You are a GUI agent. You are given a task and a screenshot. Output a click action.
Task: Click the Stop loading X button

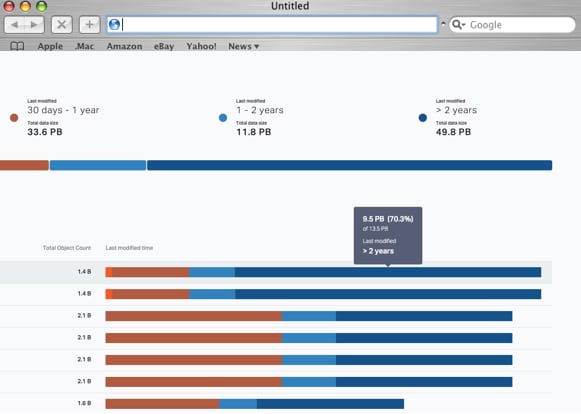coord(62,25)
